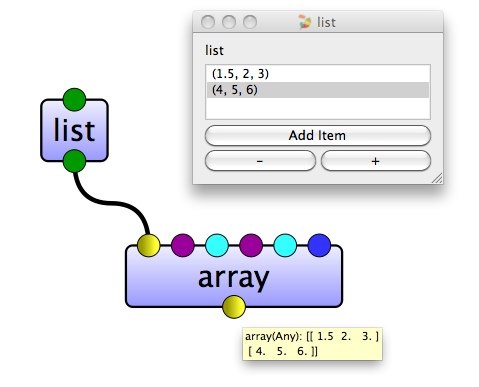Screen dimensions: 479x387
Task: Click the list window's resize grip corner
Action: point(437,178)
